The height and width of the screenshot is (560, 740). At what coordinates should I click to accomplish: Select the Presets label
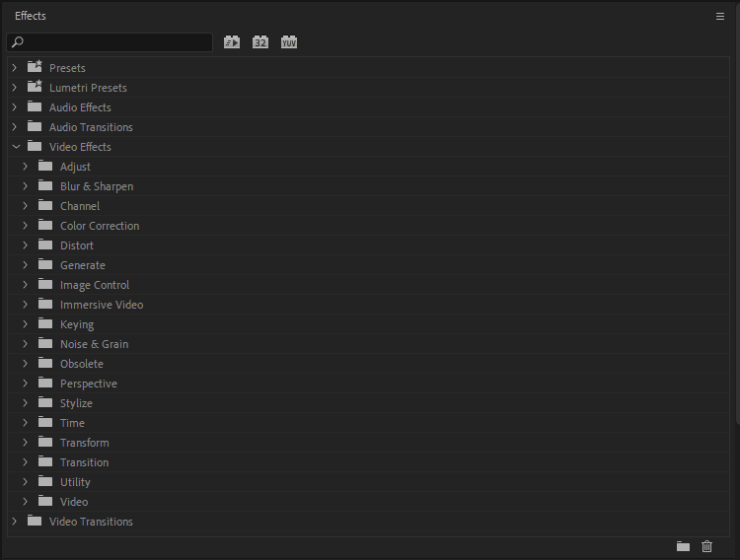[x=67, y=68]
